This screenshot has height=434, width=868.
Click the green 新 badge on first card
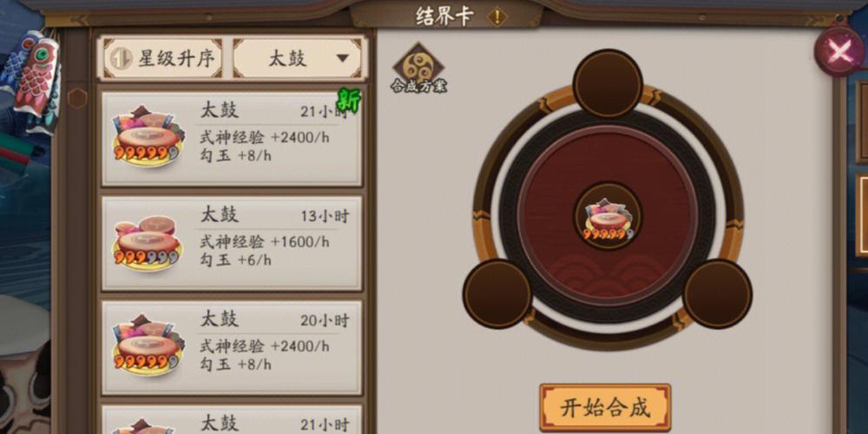click(350, 102)
